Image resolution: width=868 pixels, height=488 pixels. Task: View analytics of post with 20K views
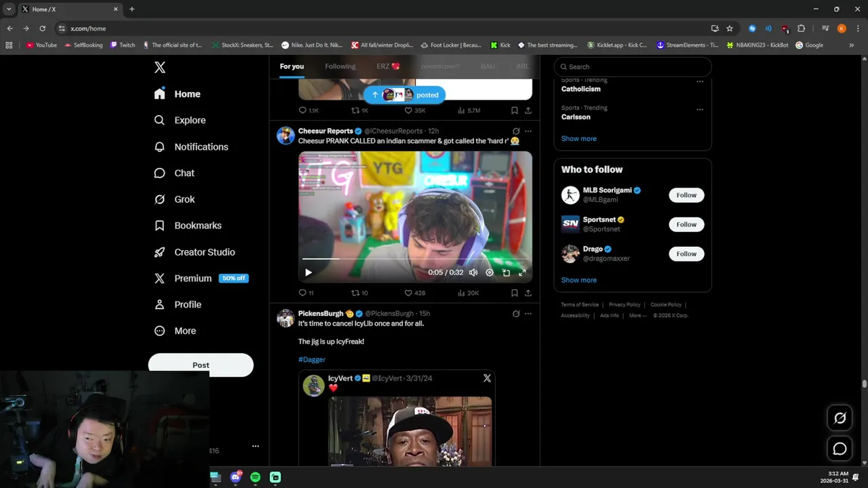[468, 293]
